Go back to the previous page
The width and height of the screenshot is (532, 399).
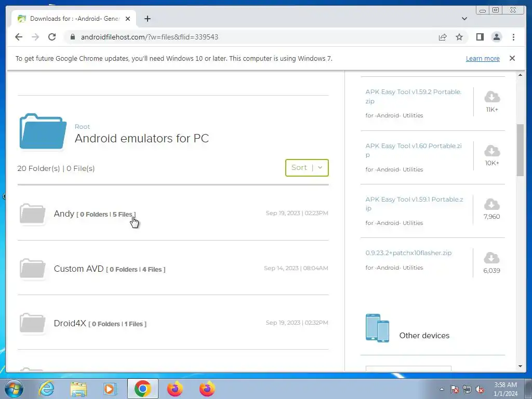pos(19,37)
